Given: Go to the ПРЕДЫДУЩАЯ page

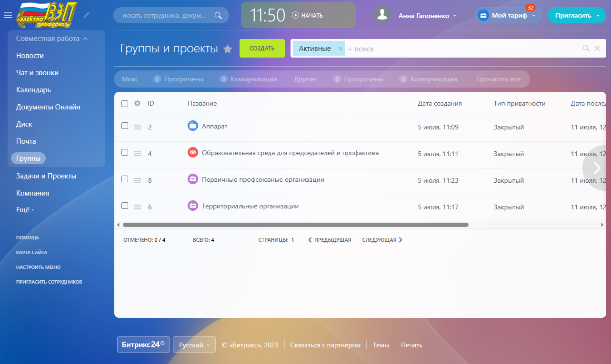Looking at the screenshot, I should 330,240.
